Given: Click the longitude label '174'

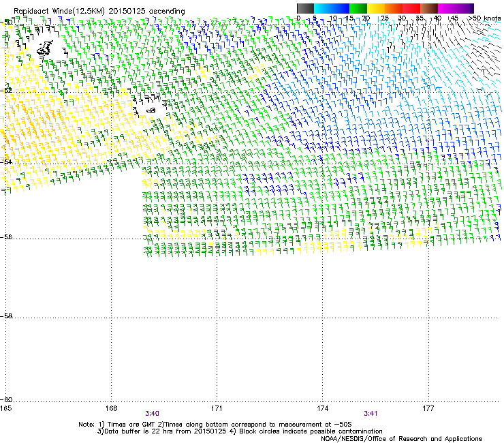Looking at the screenshot, I should (x=322, y=408).
